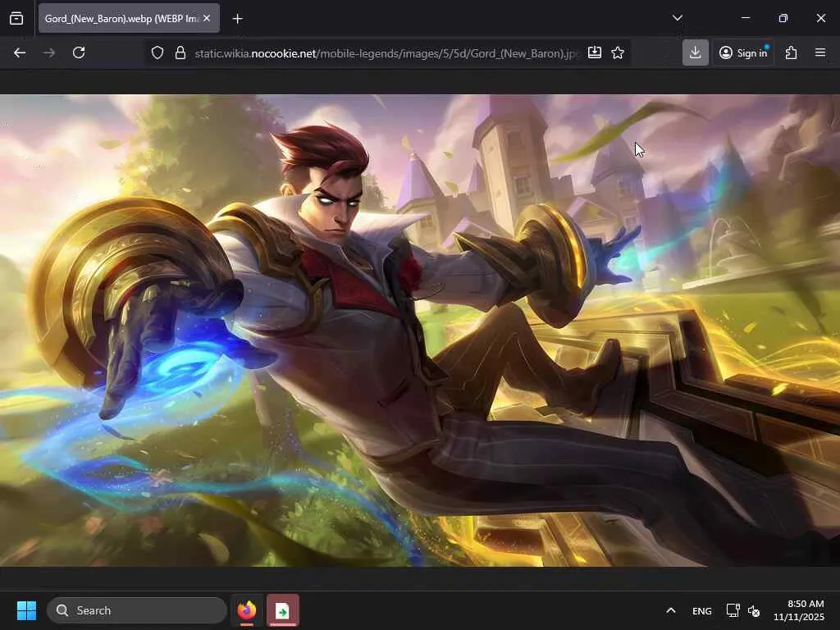Save page to Pocket icon
The image size is (840, 630).
point(595,52)
